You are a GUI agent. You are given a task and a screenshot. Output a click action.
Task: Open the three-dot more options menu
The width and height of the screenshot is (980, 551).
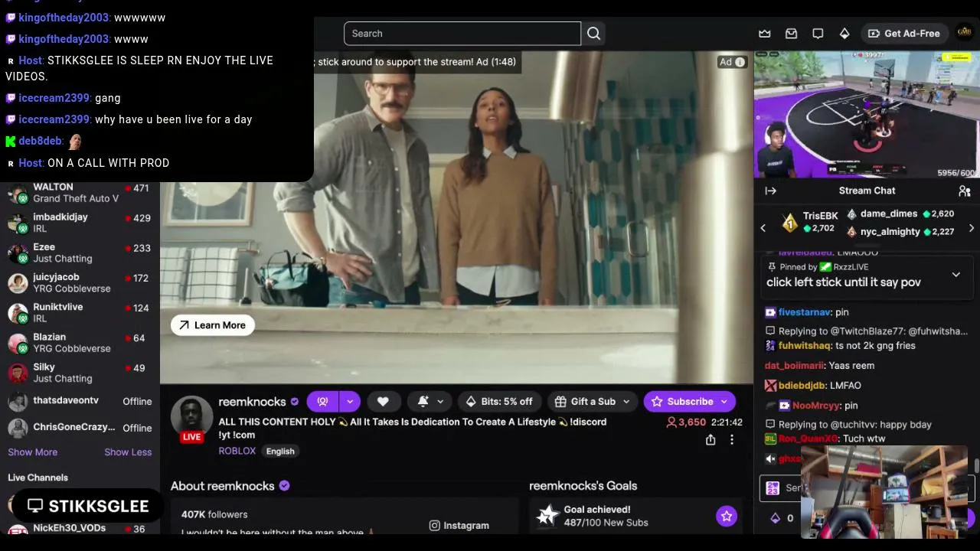[732, 440]
